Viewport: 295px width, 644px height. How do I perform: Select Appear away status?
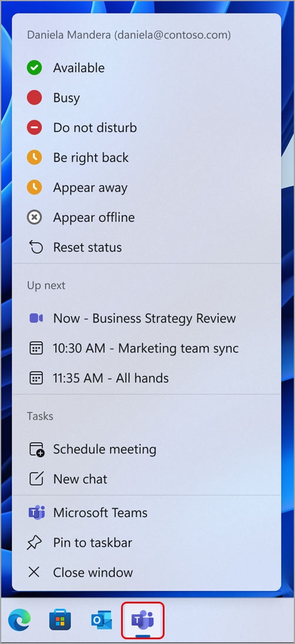[x=147, y=187]
